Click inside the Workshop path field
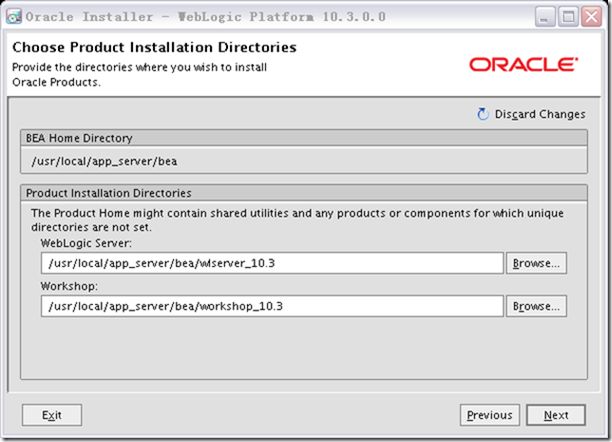Image resolution: width=612 pixels, height=442 pixels. click(x=272, y=306)
